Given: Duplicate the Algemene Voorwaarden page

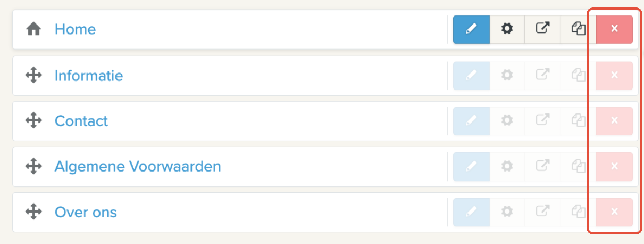Looking at the screenshot, I should pyautogui.click(x=578, y=167).
